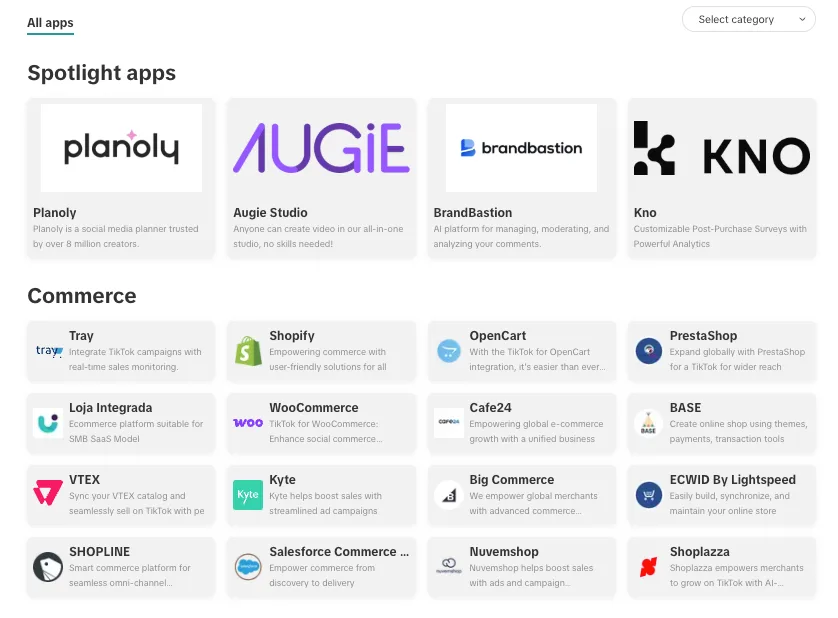
Task: Click the Cafe24 icon
Action: 448,423
